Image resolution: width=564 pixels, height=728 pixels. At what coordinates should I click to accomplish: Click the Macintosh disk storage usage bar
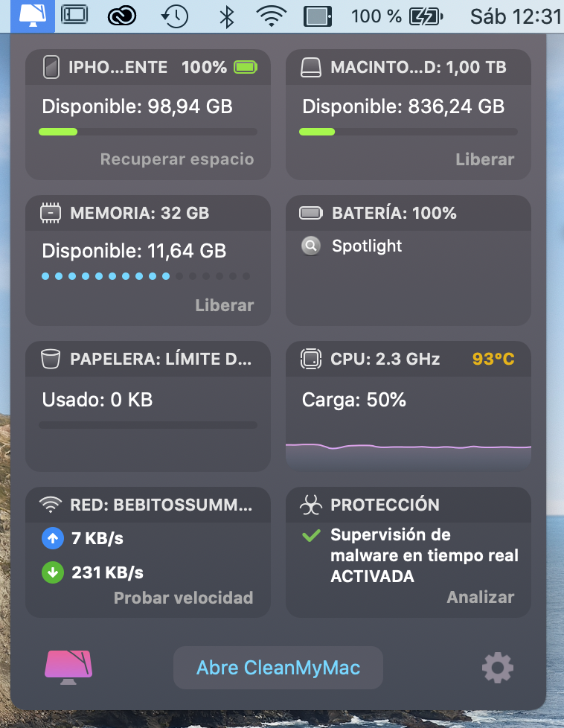408,132
